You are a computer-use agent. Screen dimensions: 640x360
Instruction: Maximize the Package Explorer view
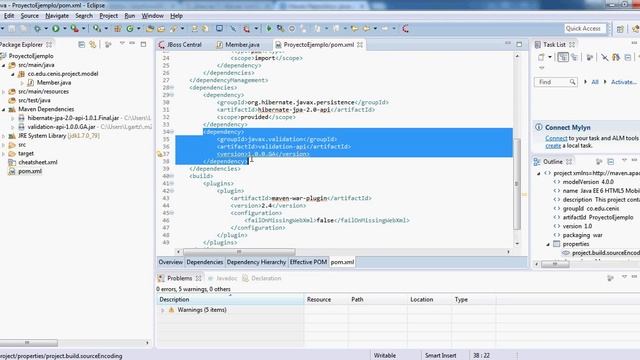(143, 44)
